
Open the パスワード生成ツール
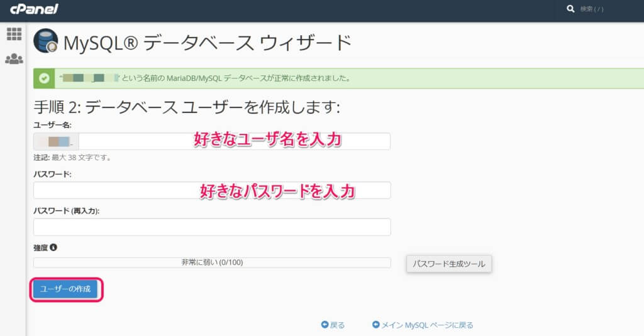click(x=448, y=264)
